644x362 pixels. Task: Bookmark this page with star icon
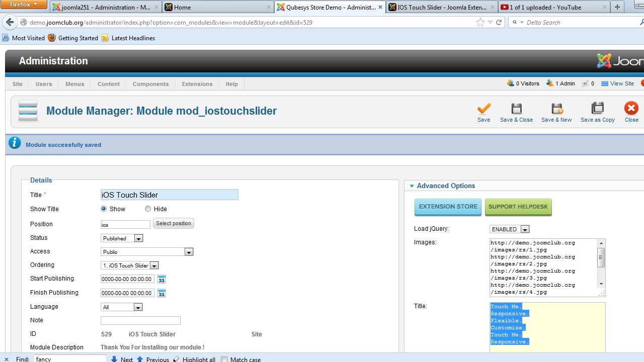tap(480, 22)
